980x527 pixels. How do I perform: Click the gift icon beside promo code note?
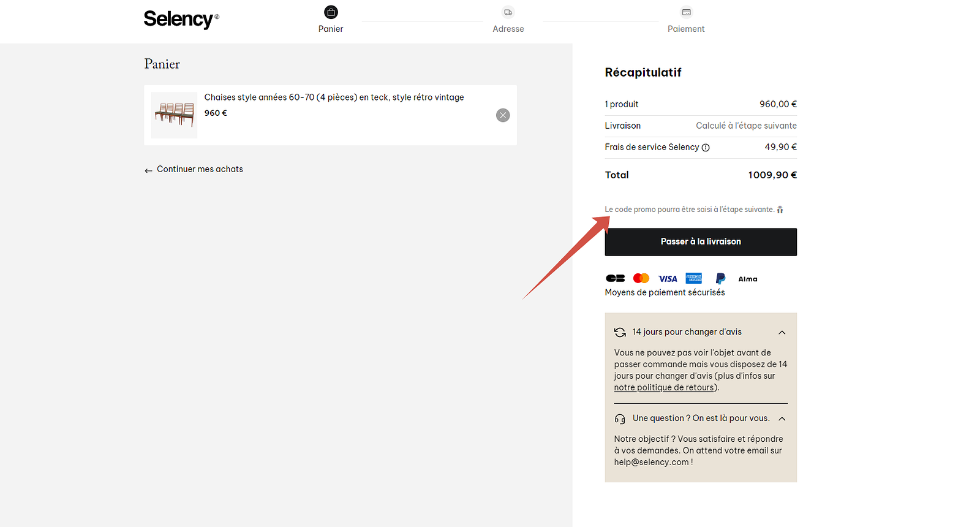[x=780, y=210]
